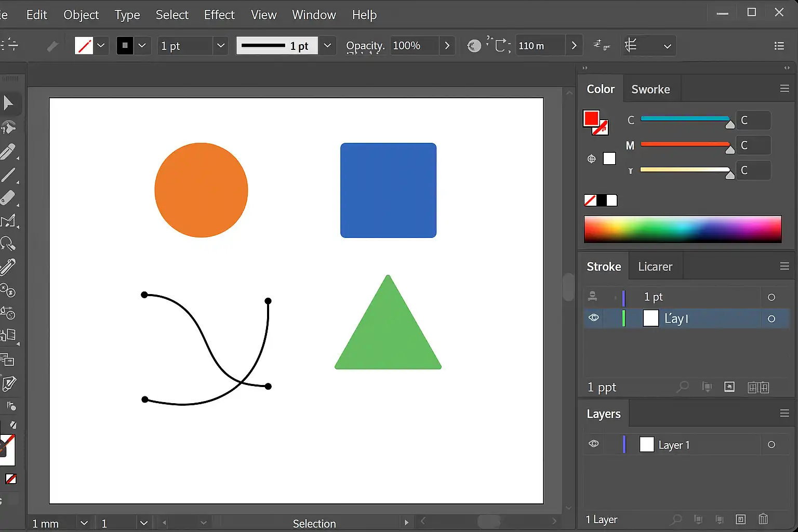Hide Layer 1 using its eye icon
The image size is (798, 532).
pyautogui.click(x=594, y=444)
